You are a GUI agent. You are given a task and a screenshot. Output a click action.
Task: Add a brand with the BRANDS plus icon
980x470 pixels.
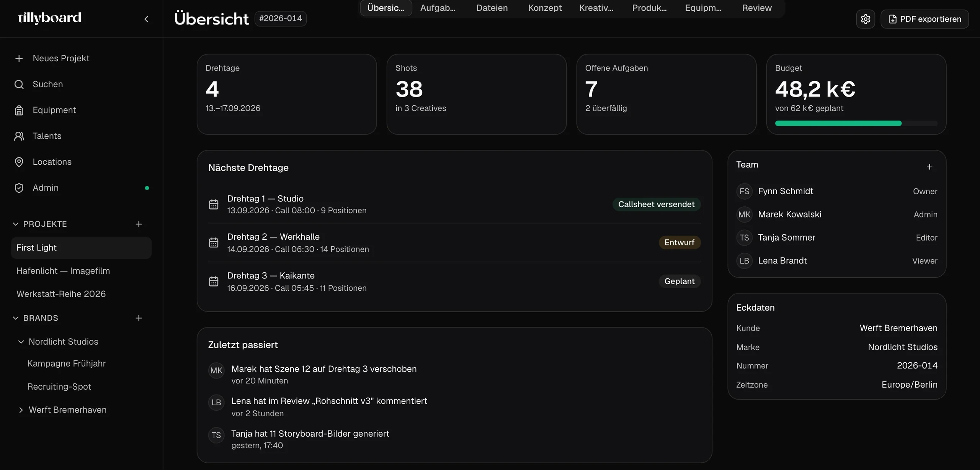(x=139, y=318)
